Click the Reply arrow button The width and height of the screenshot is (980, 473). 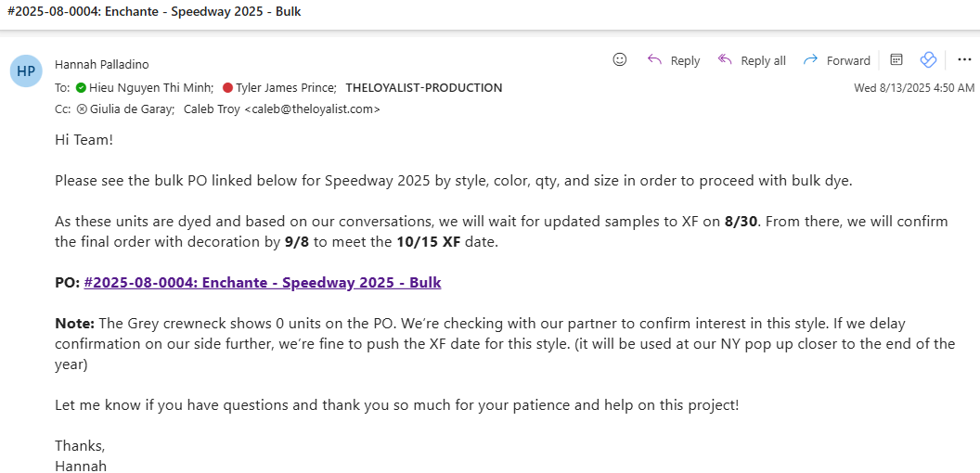click(674, 60)
